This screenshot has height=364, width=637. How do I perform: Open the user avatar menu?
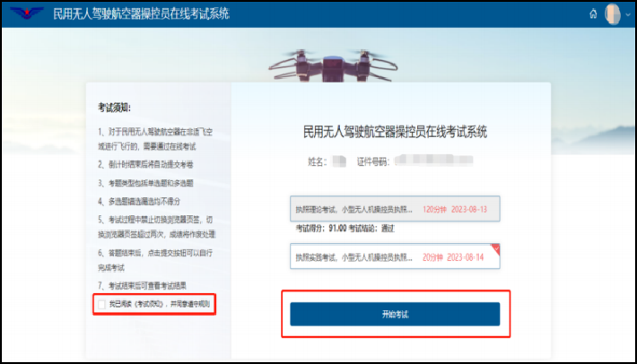613,14
